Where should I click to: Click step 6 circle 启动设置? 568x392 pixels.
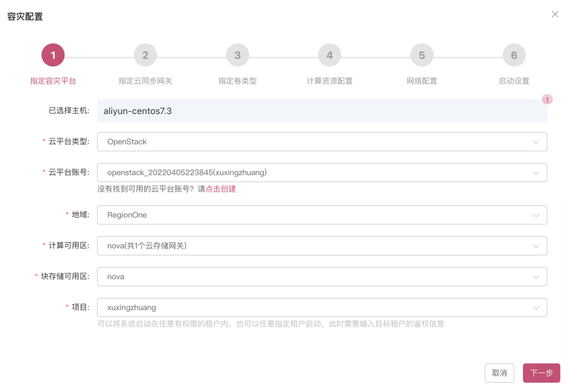tap(514, 55)
